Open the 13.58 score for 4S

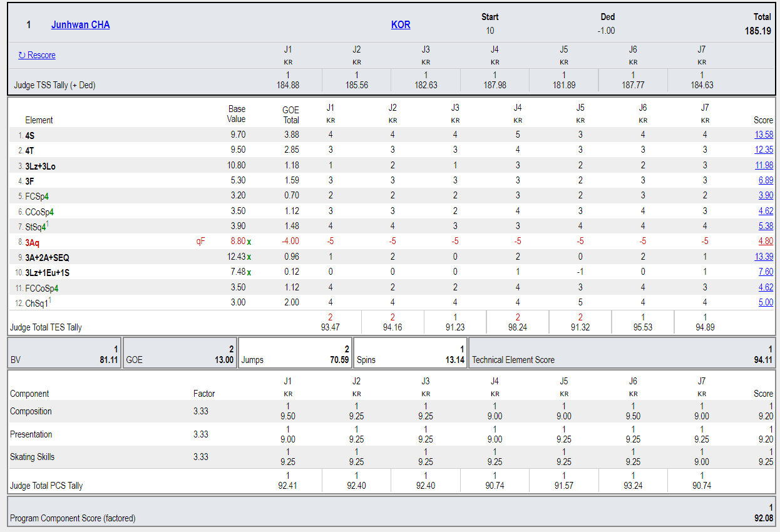click(764, 135)
